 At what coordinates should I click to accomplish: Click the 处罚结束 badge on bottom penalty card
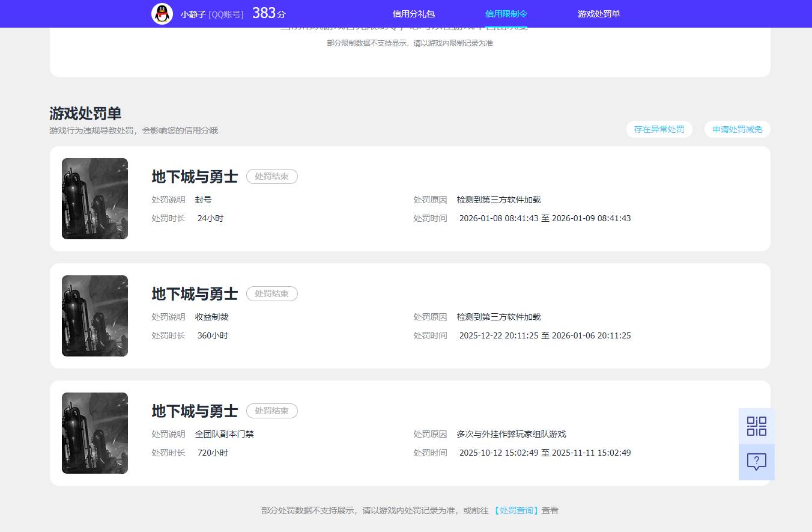click(271, 411)
